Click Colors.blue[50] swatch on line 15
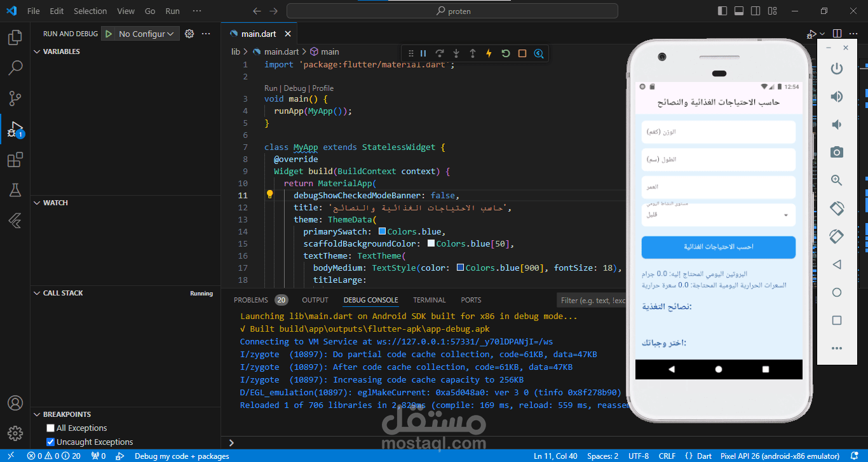Image resolution: width=868 pixels, height=462 pixels. (431, 243)
